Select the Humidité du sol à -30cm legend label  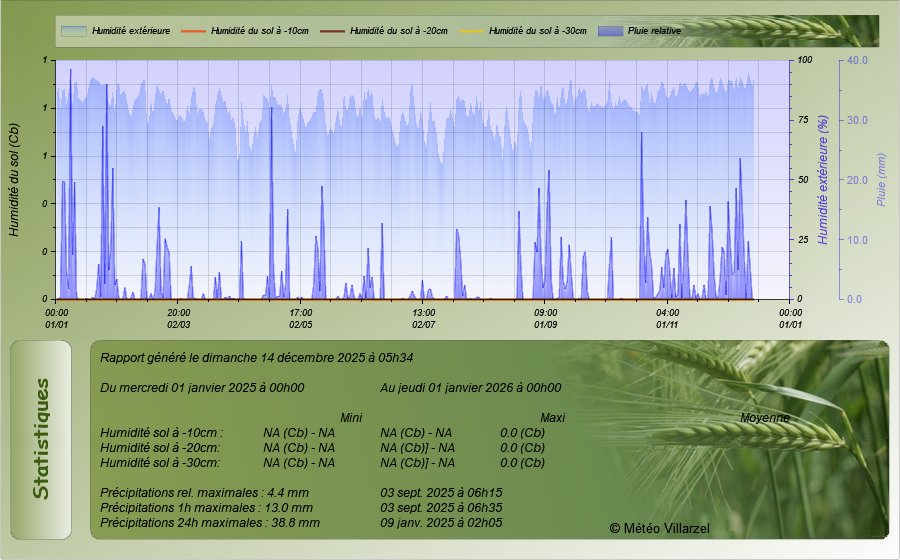(538, 32)
